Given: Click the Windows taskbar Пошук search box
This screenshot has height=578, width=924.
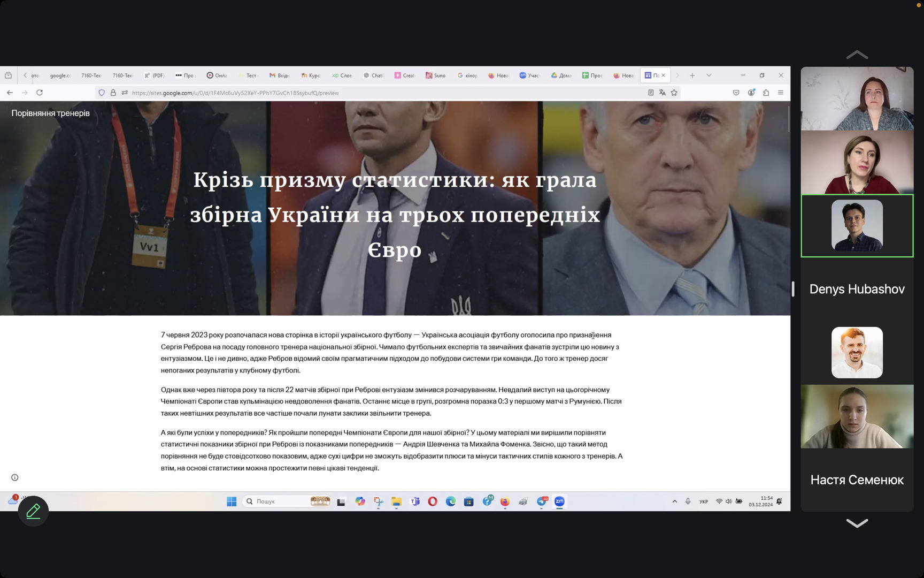Looking at the screenshot, I should [275, 501].
